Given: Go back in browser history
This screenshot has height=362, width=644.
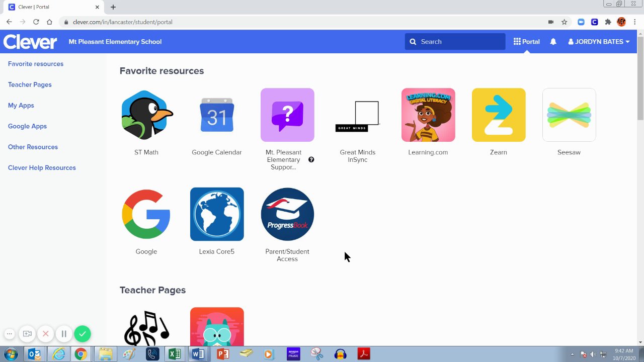Looking at the screenshot, I should click(9, 22).
